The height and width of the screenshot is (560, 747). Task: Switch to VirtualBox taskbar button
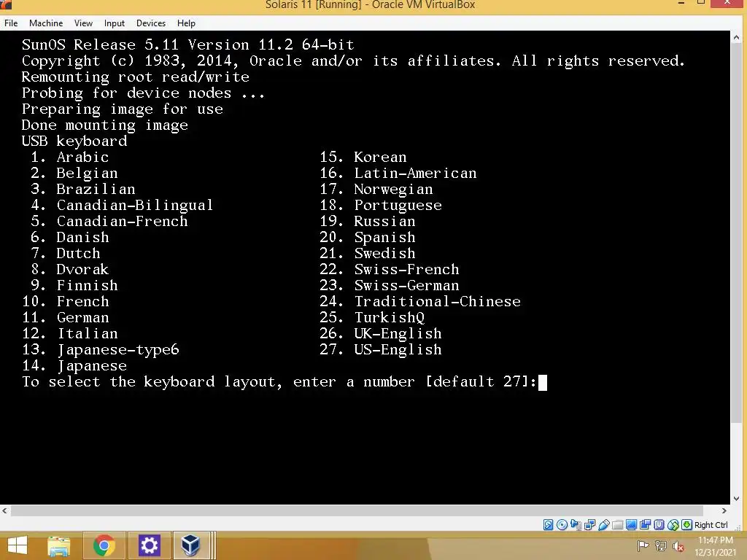(190, 545)
